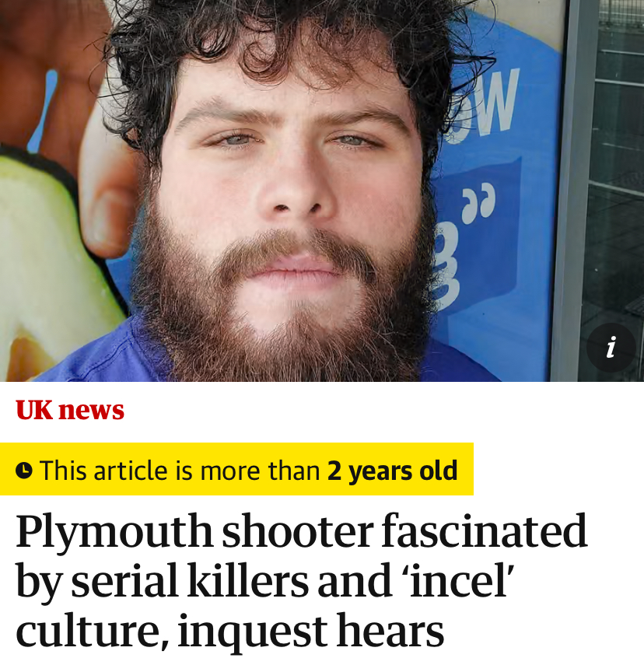Image resolution: width=644 pixels, height=672 pixels.
Task: Click 'This article is more than' text
Action: click(x=180, y=470)
